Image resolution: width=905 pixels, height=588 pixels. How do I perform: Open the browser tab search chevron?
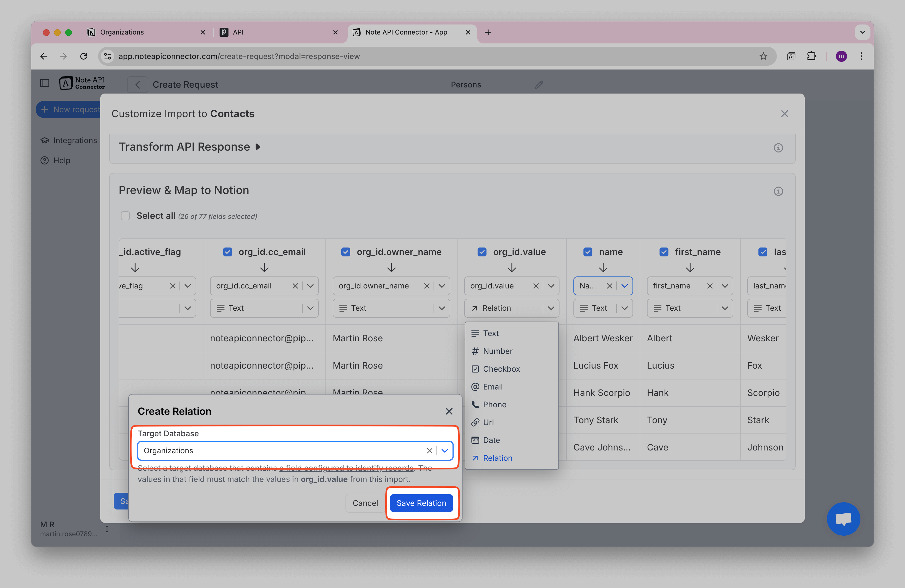(x=862, y=32)
